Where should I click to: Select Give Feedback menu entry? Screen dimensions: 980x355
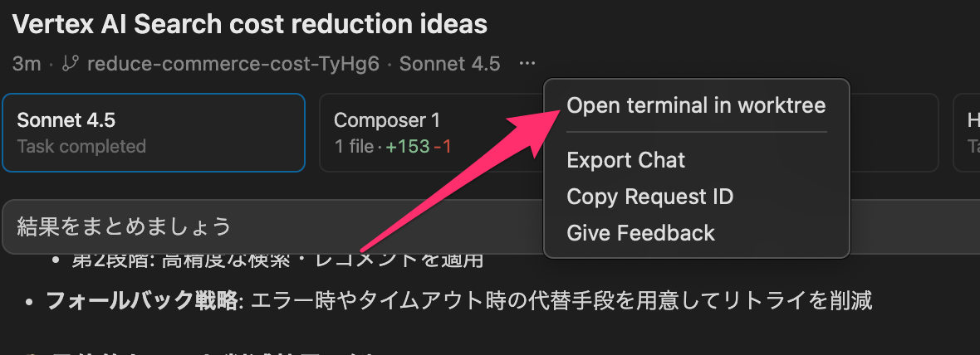(x=640, y=233)
